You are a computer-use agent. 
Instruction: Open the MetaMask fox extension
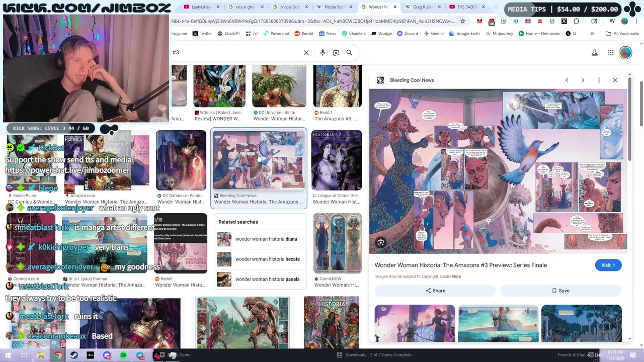coord(479,21)
